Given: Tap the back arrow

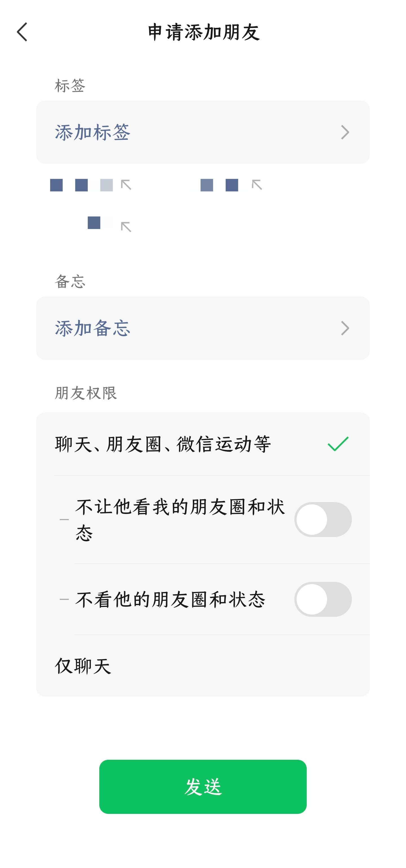Looking at the screenshot, I should (x=22, y=32).
